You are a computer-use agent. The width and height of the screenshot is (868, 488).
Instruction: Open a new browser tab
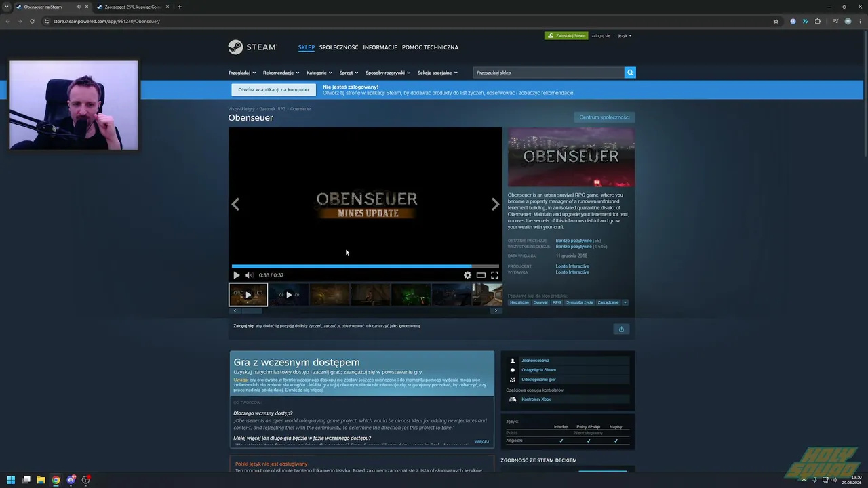(x=180, y=7)
